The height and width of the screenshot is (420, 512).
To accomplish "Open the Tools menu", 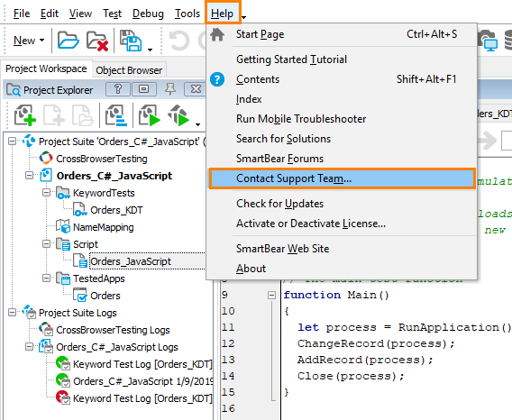I will pos(187,14).
